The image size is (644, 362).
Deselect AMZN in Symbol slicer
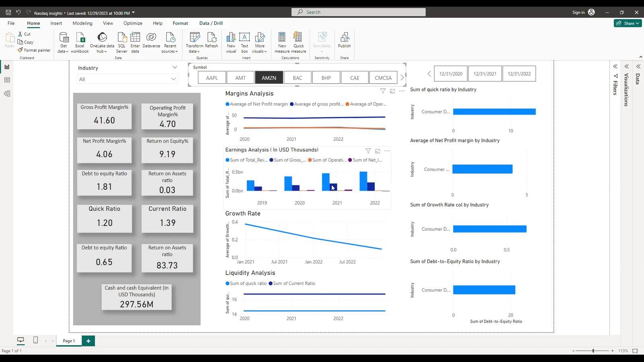[x=269, y=78]
